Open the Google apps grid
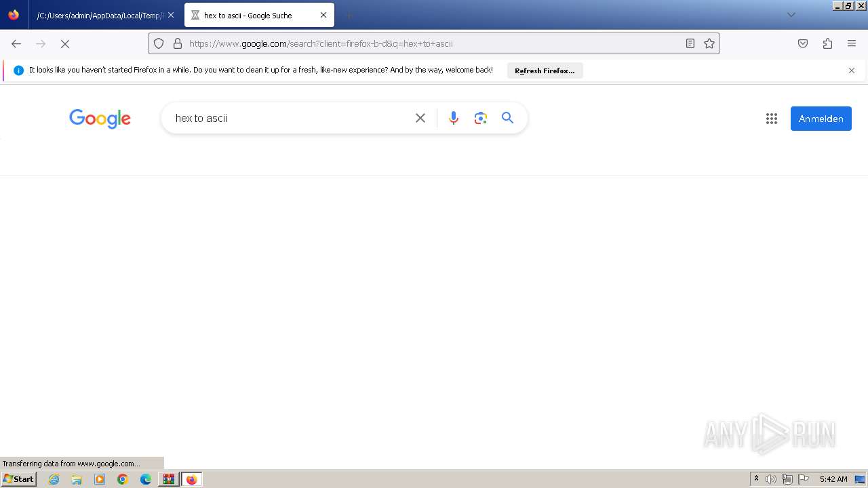The height and width of the screenshot is (488, 868). (x=772, y=119)
